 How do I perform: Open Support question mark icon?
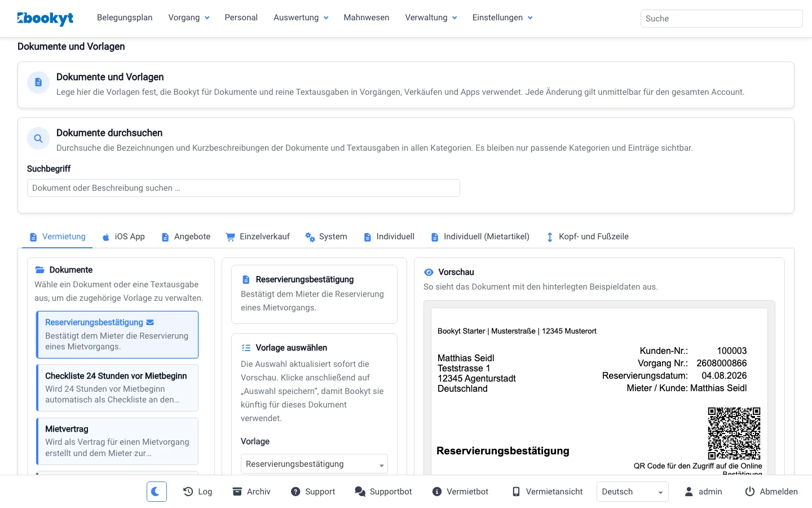point(295,492)
